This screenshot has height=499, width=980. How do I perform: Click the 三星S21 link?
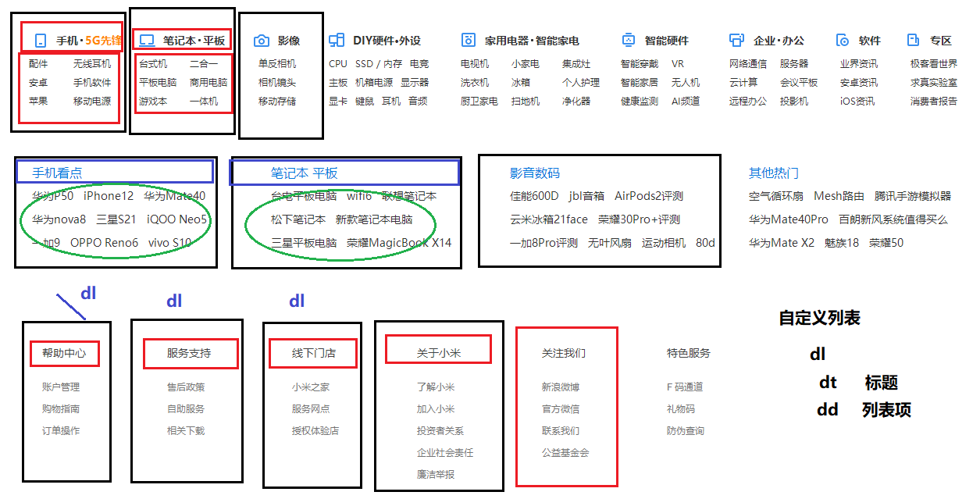[116, 219]
